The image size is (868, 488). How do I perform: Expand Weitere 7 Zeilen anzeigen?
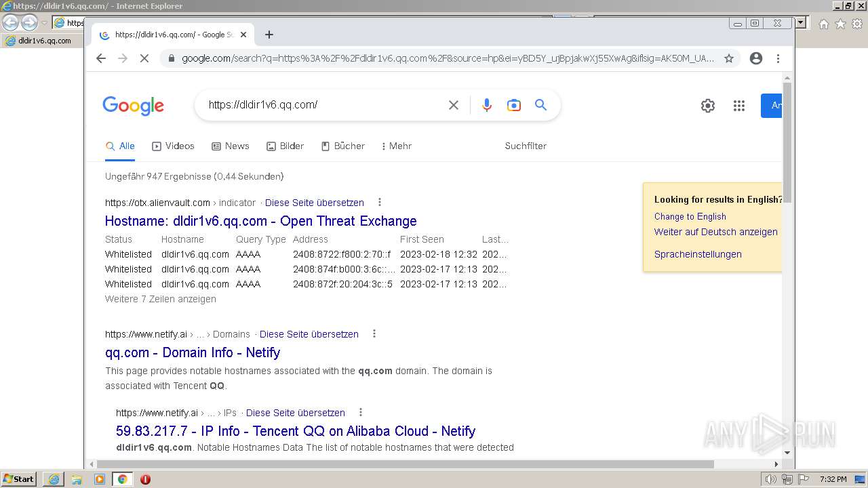[161, 299]
